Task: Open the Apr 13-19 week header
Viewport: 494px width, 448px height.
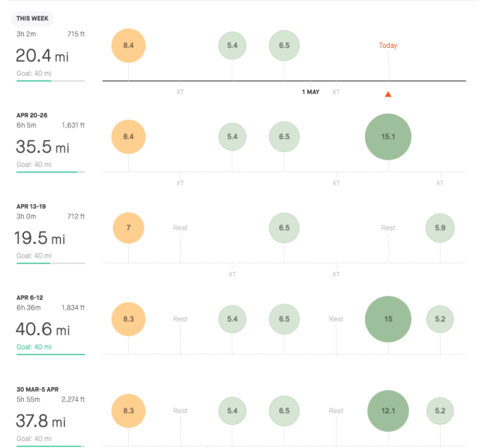Action: 31,206
